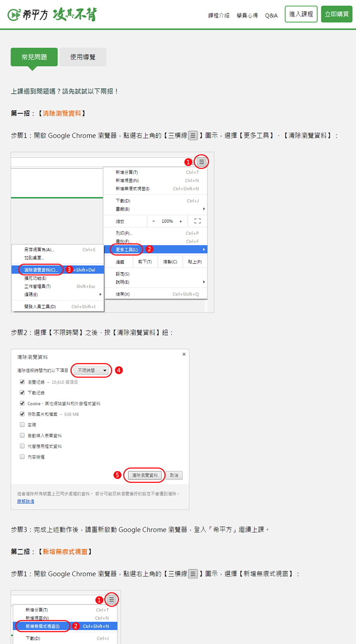Open the 瞭解詳情 link in the dialog

(26, 501)
